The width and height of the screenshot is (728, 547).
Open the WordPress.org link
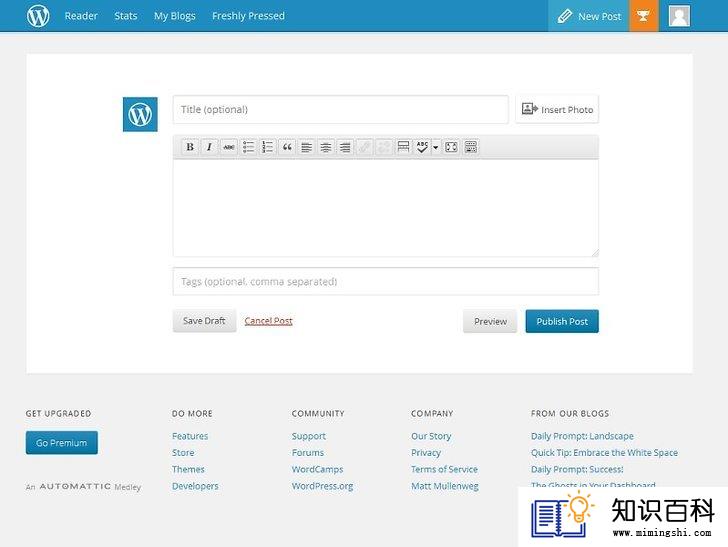[x=323, y=486]
